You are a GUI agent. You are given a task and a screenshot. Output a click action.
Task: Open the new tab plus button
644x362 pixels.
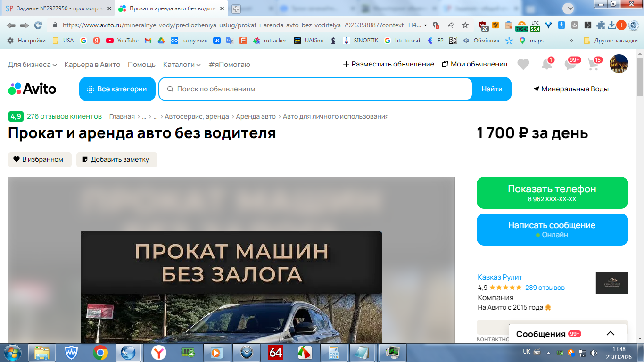pos(236,8)
